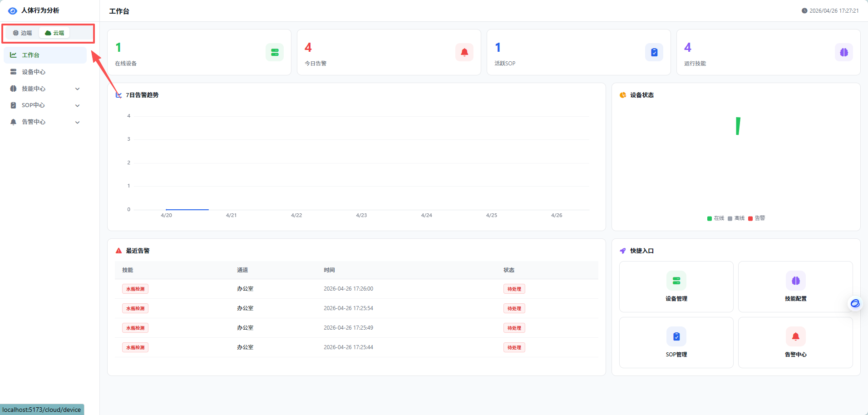Click the blue 活跃SOP clipboard icon
The image size is (868, 415).
tap(654, 52)
